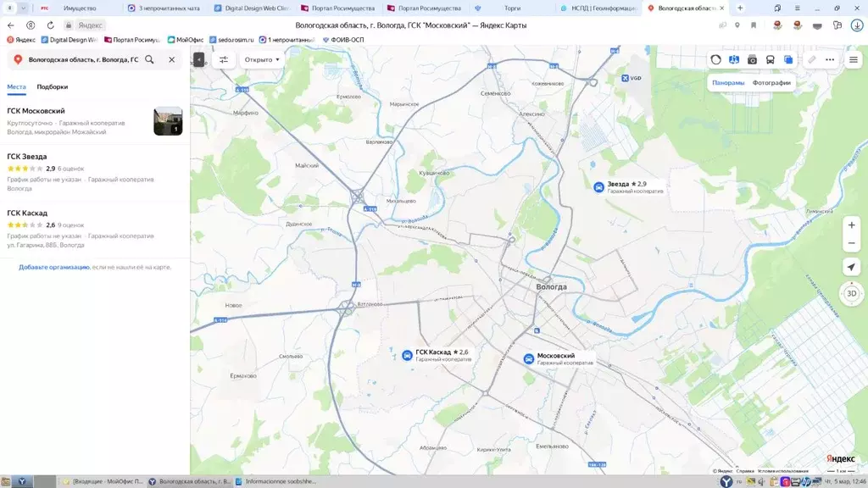The width and height of the screenshot is (868, 488).
Task: Select the "Фотографии" option
Action: pyautogui.click(x=771, y=83)
